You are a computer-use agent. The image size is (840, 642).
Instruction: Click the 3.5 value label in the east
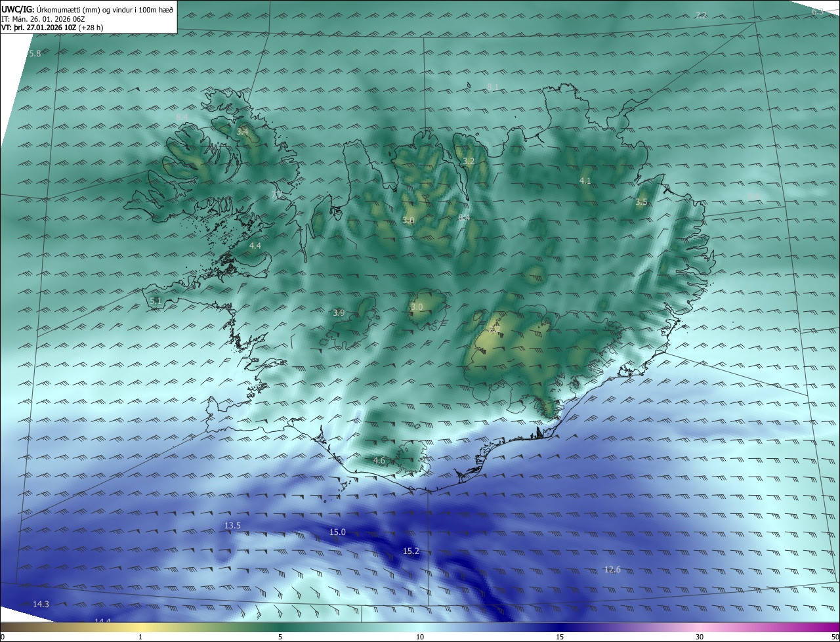click(641, 202)
